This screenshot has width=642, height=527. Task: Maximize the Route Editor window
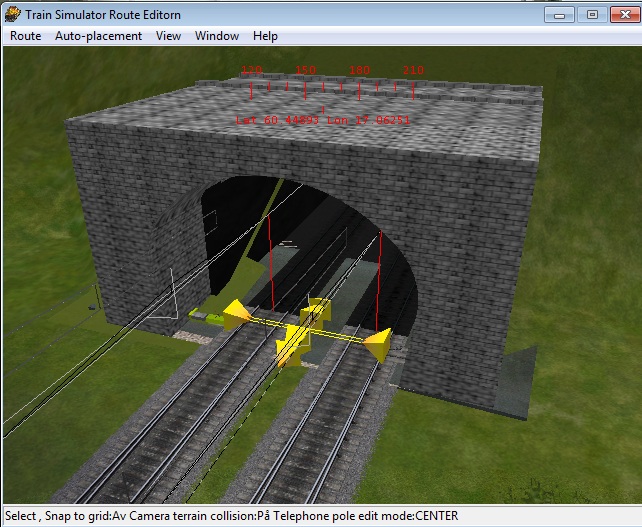[592, 14]
